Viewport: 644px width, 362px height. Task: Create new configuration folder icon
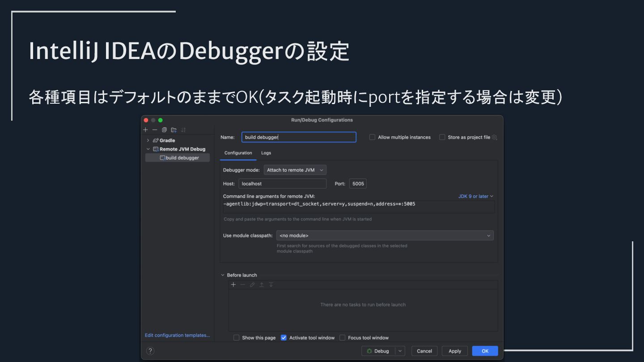pyautogui.click(x=174, y=130)
